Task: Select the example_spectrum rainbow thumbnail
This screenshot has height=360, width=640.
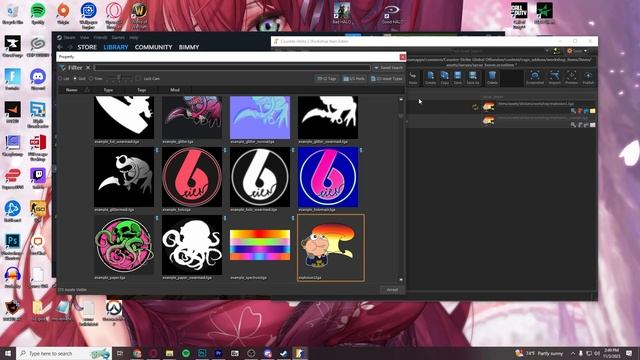Action: pos(260,245)
